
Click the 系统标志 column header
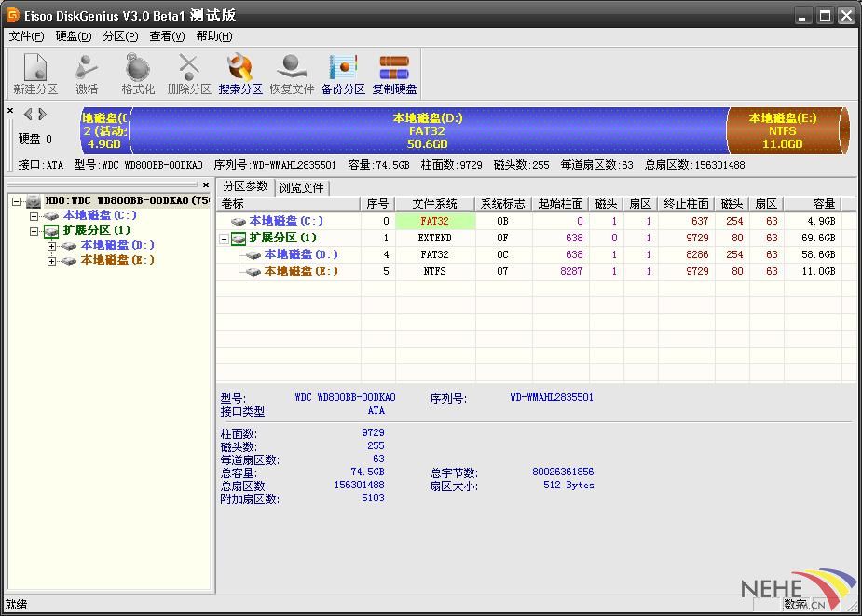503,204
